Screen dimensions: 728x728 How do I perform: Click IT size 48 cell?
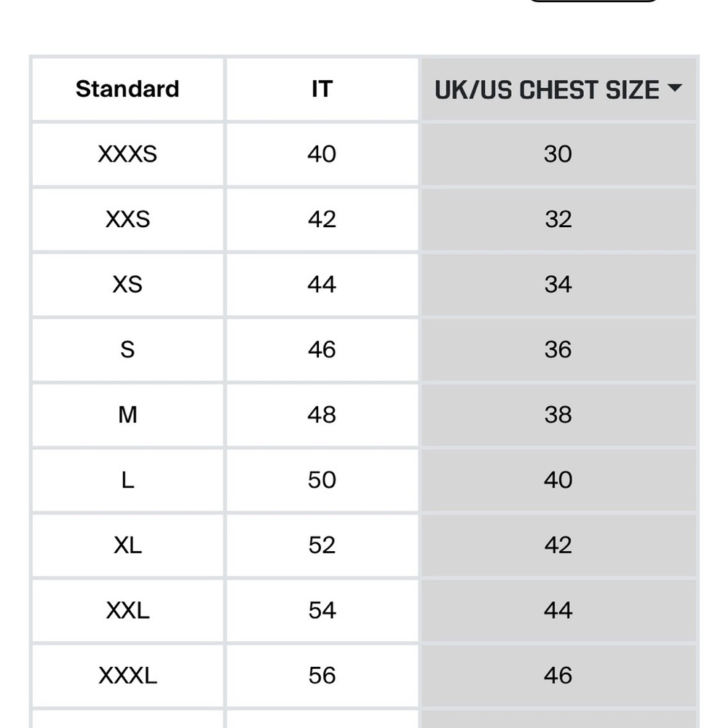[323, 415]
